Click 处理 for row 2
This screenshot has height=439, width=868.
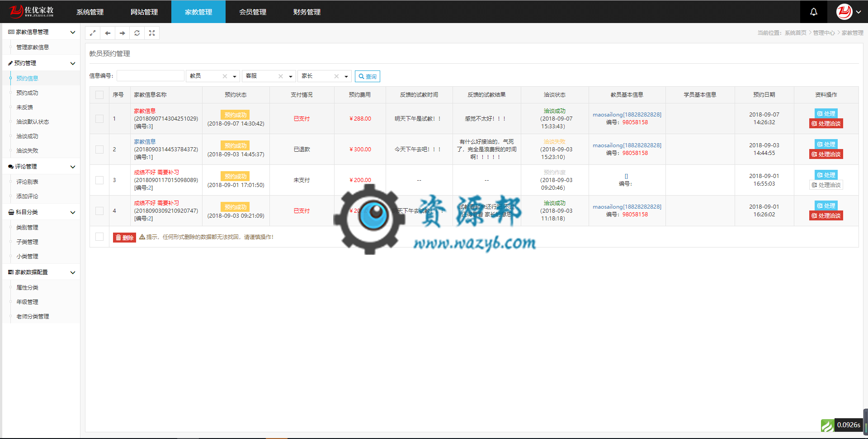(826, 145)
